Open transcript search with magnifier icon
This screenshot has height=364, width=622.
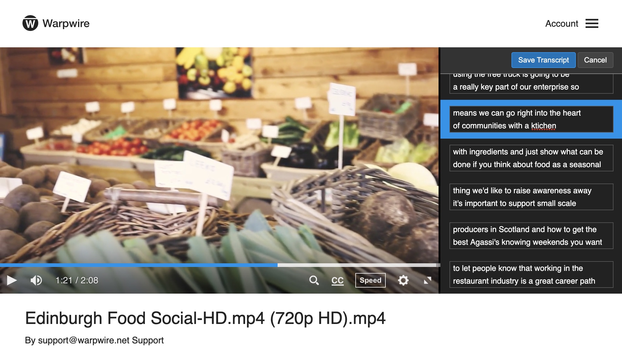pos(314,280)
